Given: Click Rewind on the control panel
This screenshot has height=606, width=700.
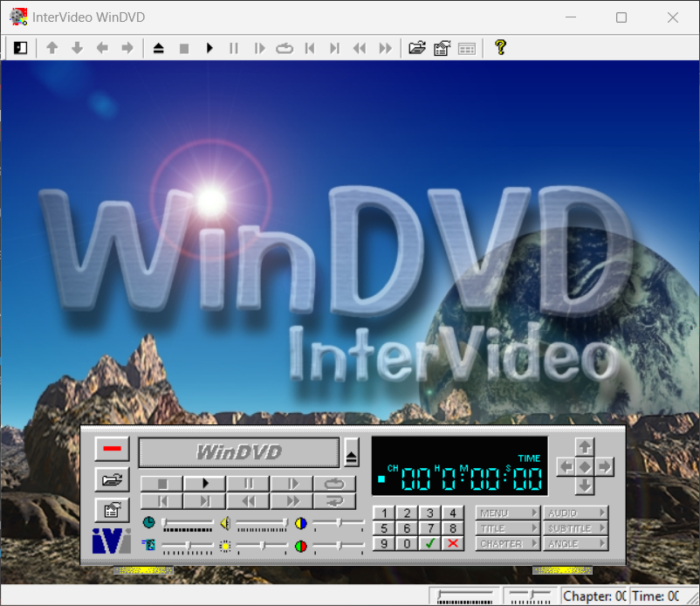Looking at the screenshot, I should coord(249,501).
